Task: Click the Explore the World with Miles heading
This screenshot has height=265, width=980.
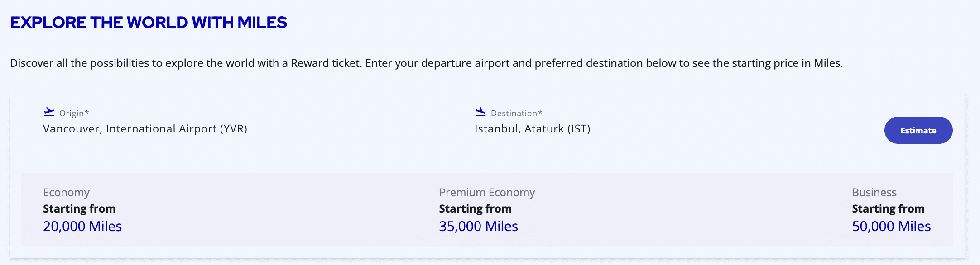Action: coord(149,23)
